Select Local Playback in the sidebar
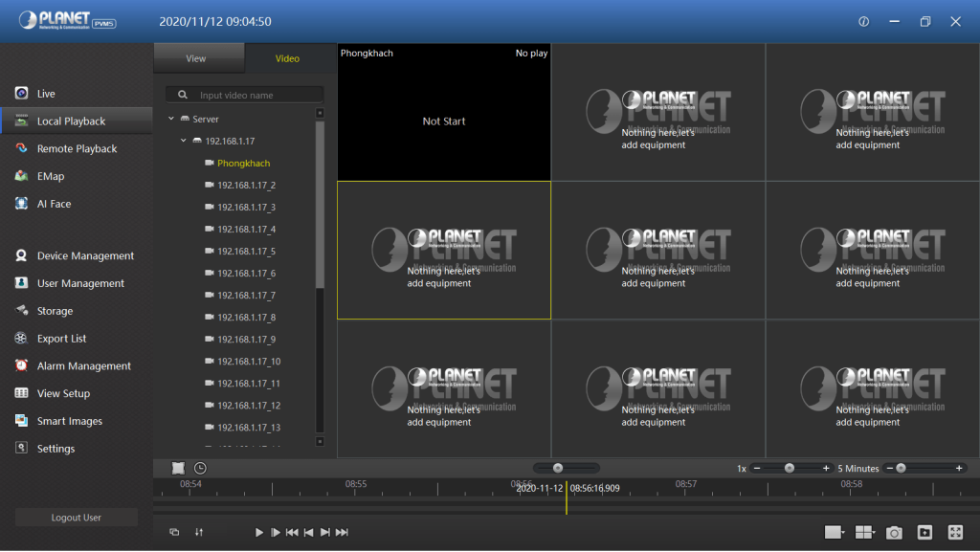The width and height of the screenshot is (980, 552). click(77, 121)
